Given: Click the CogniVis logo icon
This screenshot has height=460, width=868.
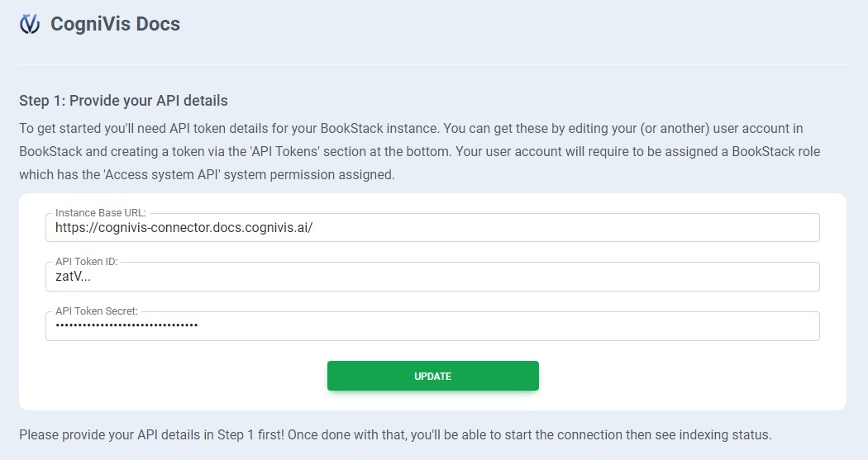Looking at the screenshot, I should [30, 25].
